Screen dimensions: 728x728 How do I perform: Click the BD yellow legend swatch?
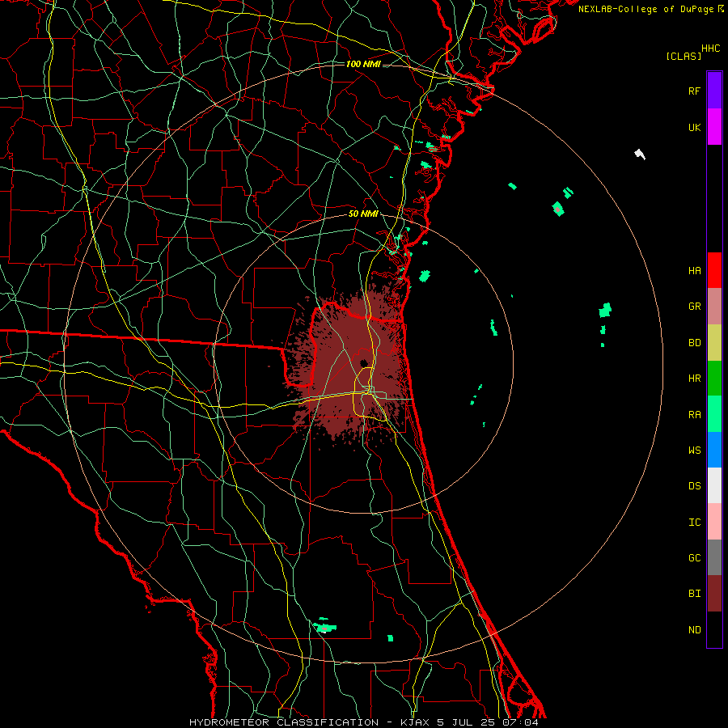point(714,342)
